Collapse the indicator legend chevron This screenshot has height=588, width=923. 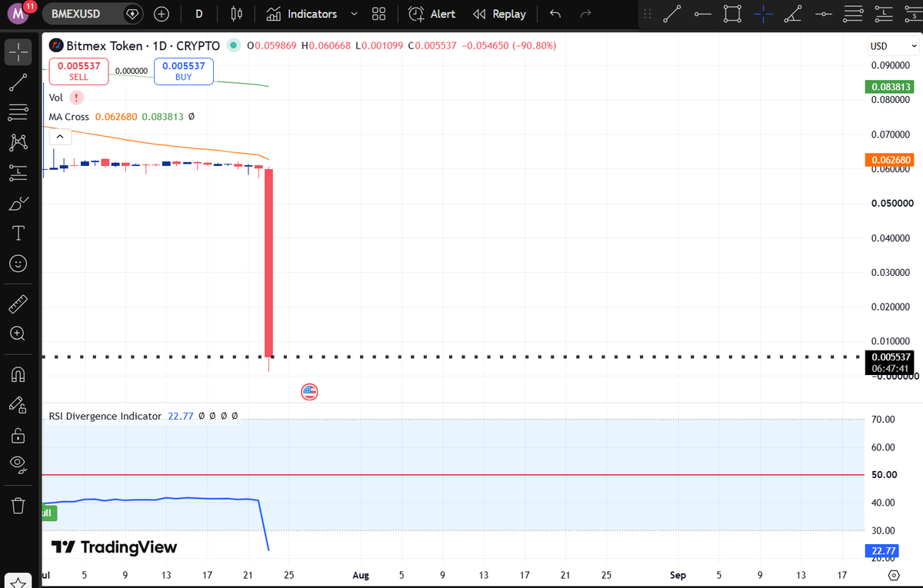(58, 137)
